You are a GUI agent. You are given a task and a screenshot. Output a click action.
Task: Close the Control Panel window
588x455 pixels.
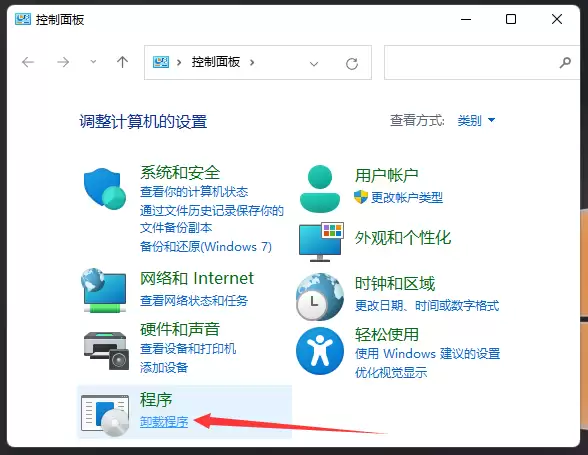[557, 19]
